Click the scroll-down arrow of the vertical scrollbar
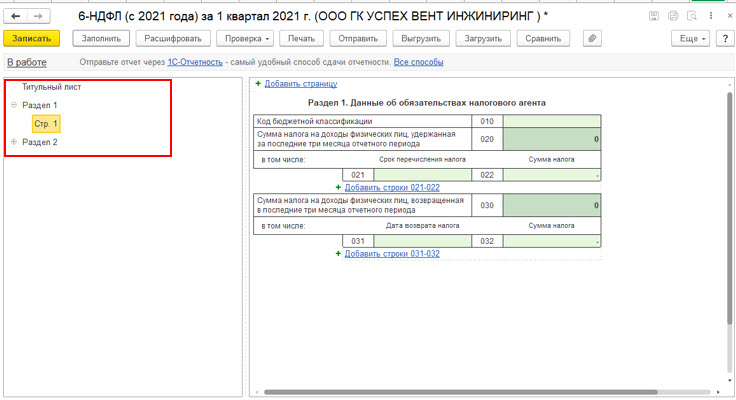 pyautogui.click(x=729, y=381)
